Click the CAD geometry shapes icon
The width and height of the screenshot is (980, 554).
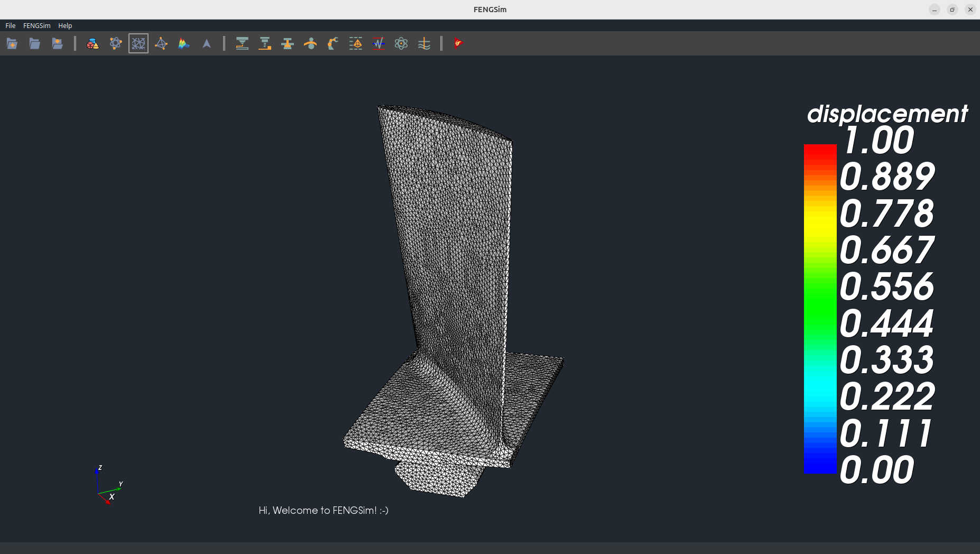point(93,43)
